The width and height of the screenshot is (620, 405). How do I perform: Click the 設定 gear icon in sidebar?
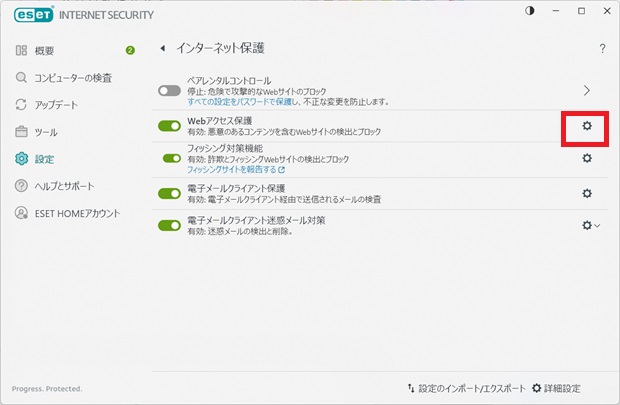21,159
